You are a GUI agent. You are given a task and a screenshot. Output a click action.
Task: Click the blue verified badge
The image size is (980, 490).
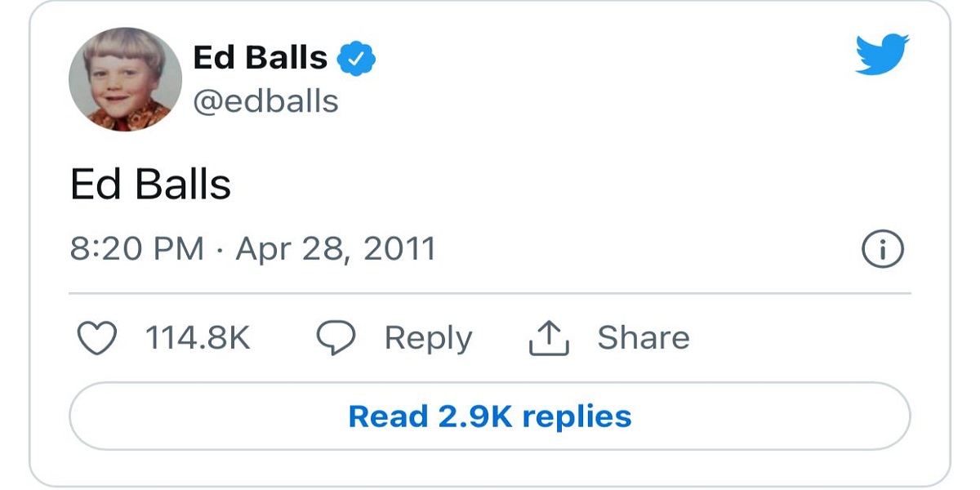356,59
